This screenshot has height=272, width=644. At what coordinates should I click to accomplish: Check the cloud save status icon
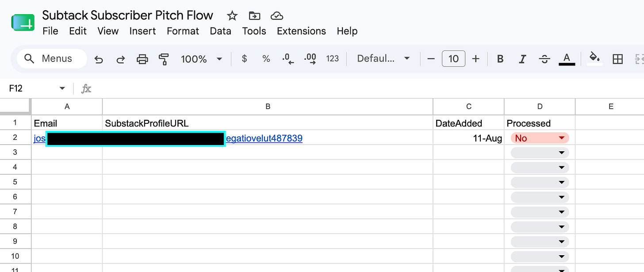(x=277, y=16)
